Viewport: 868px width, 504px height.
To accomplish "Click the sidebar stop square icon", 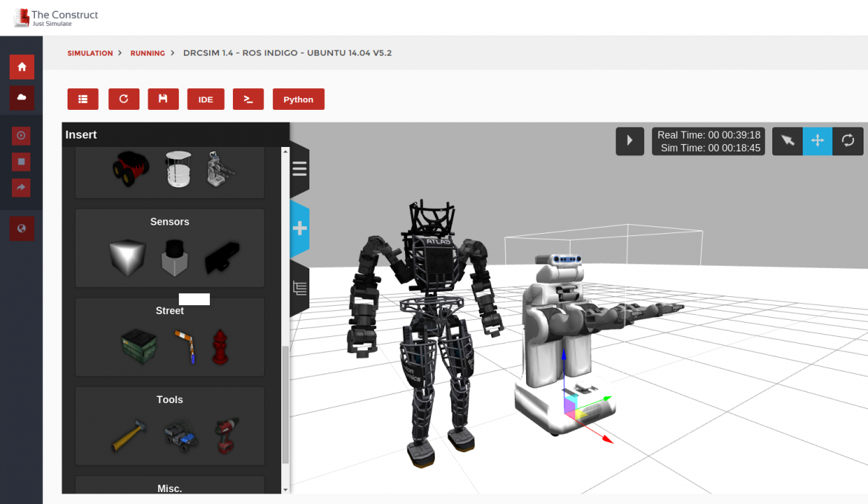I will pos(21,162).
